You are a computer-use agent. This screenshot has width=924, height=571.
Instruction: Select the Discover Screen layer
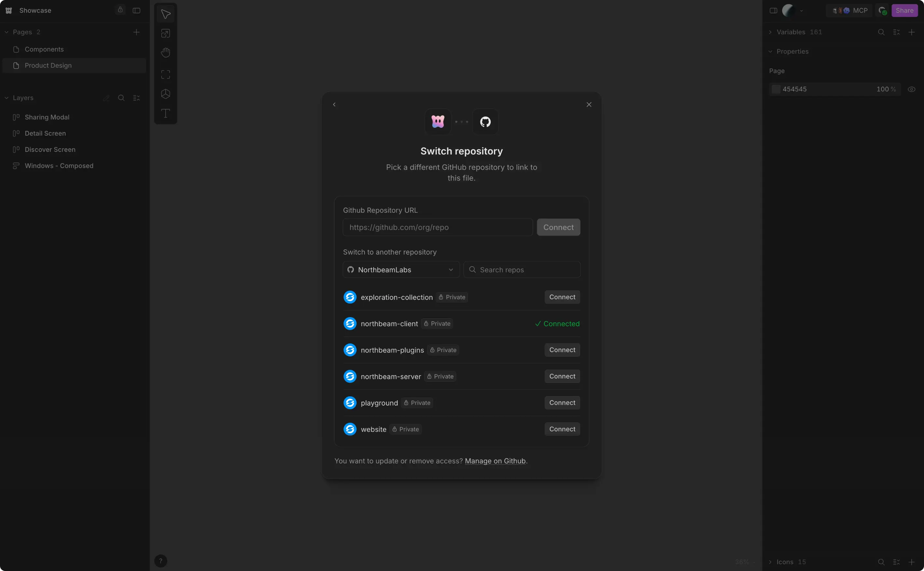(x=74, y=150)
